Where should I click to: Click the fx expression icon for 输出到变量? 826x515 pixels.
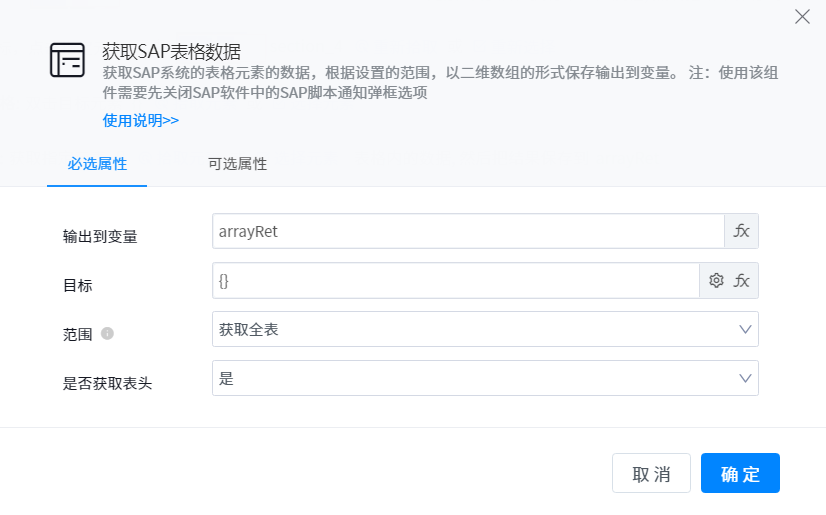click(x=741, y=231)
